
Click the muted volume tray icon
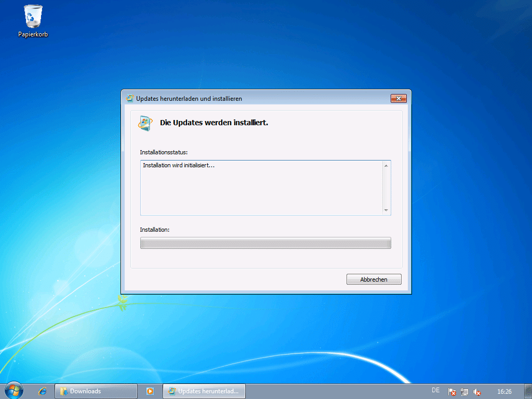pos(477,392)
